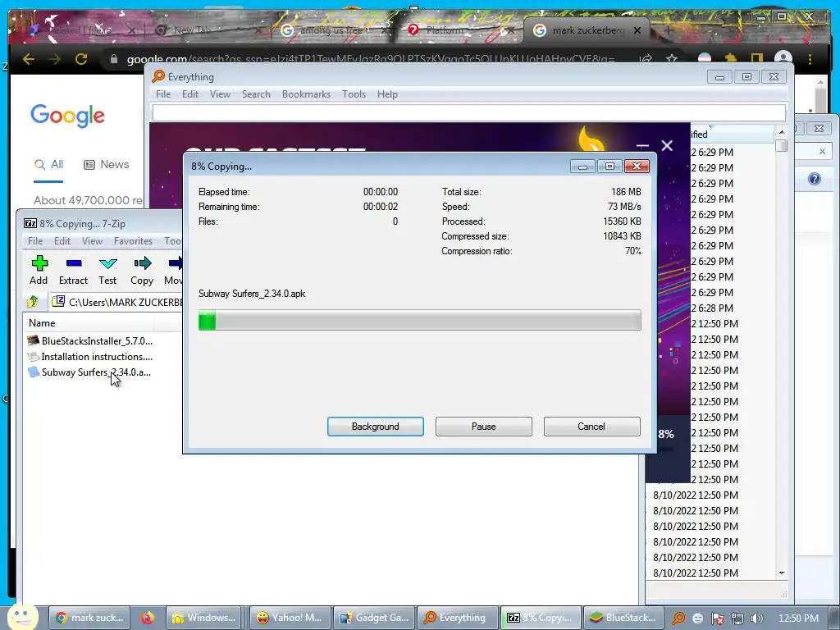This screenshot has height=630, width=840.
Task: Click the Everything magnifier title icon
Action: [x=158, y=76]
